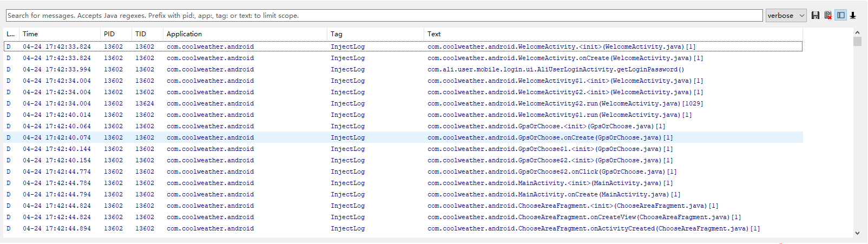Viewport: 868px width, 244px height.
Task: Click the scrollbar down arrow
Action: click(857, 233)
